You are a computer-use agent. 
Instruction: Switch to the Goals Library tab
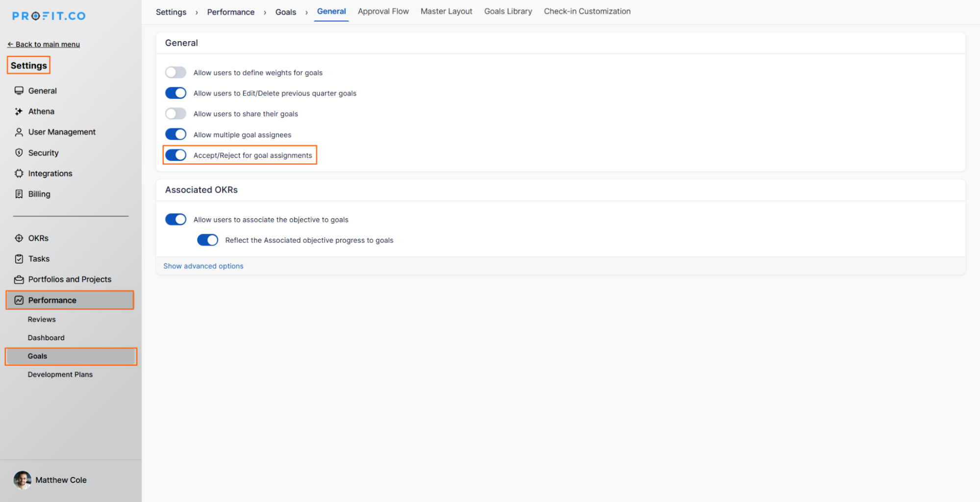pyautogui.click(x=508, y=11)
